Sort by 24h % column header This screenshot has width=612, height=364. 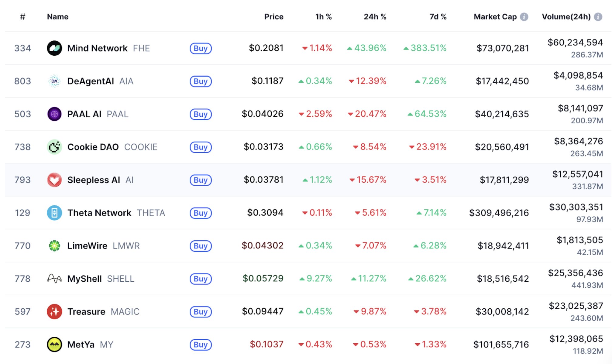pos(375,17)
